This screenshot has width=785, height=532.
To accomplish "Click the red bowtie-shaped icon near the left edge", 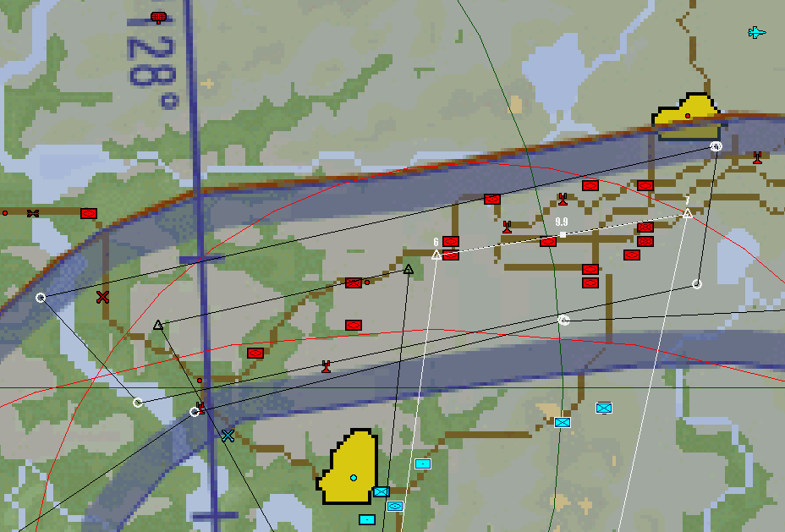I will click(33, 214).
